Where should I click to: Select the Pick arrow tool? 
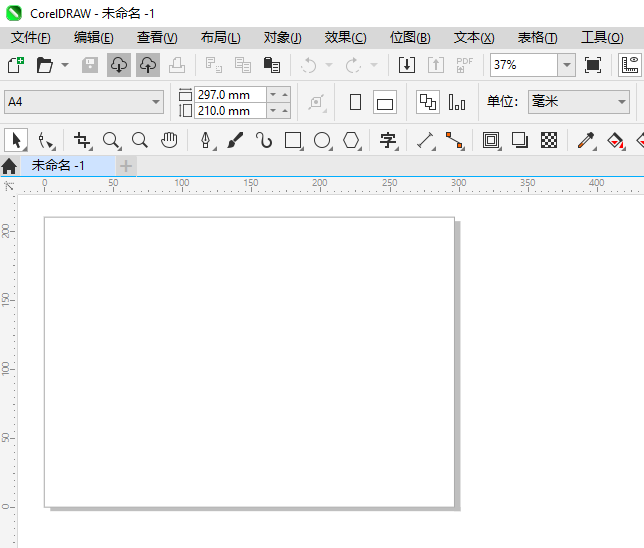[16, 140]
